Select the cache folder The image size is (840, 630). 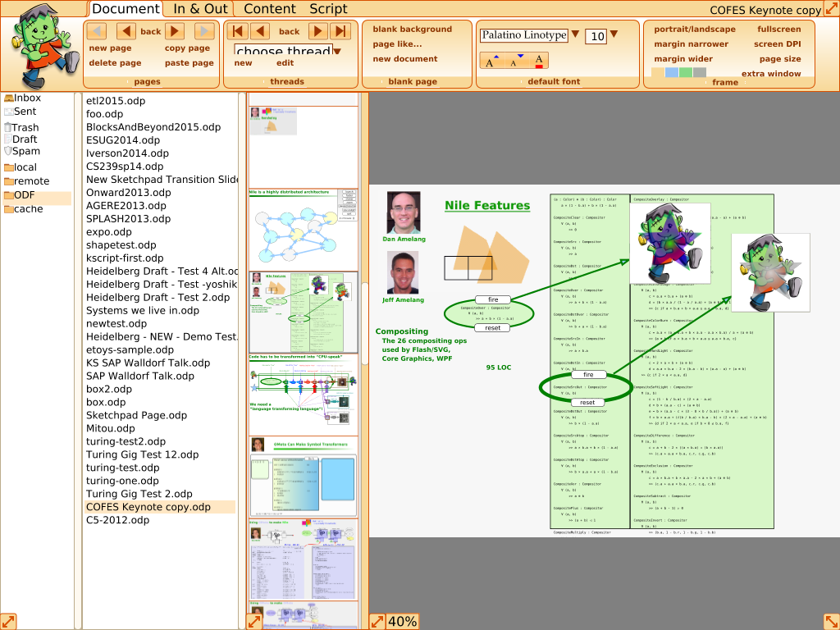tap(24, 209)
